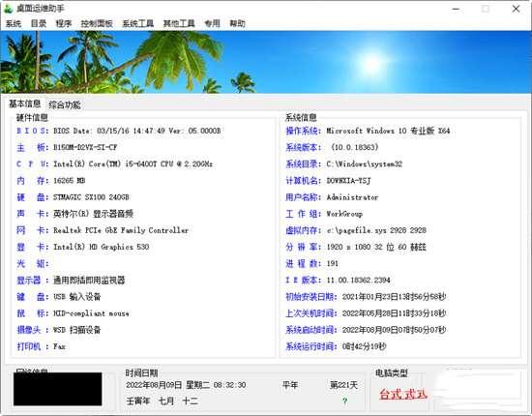Click HID-compliant mouse text
This screenshot has width=532, height=416.
[91, 313]
